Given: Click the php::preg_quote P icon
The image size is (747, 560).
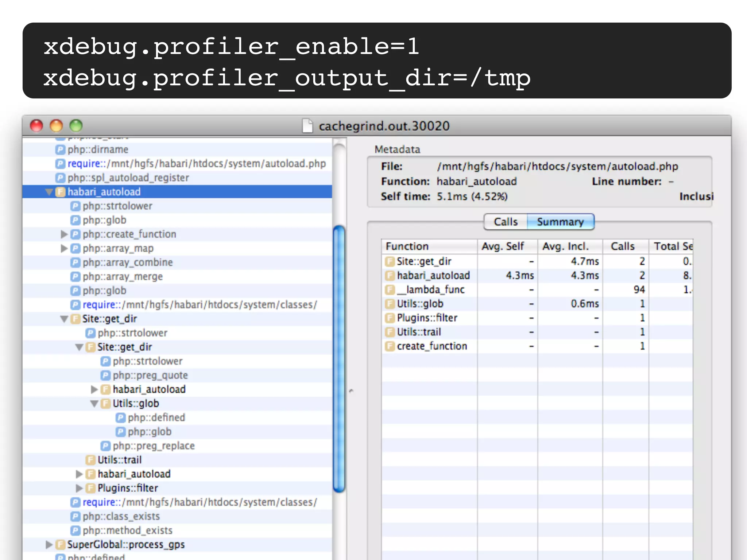Looking at the screenshot, I should click(105, 376).
